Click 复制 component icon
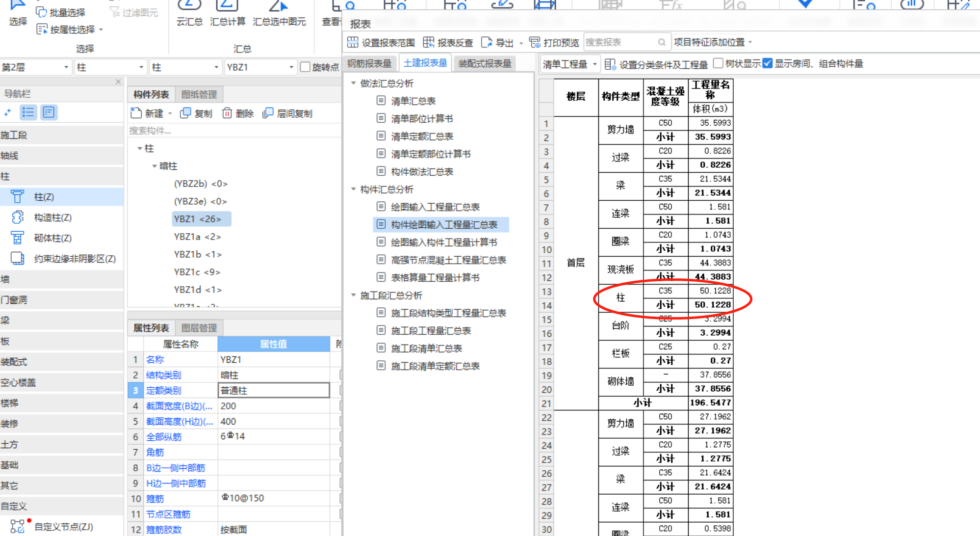 [x=185, y=113]
